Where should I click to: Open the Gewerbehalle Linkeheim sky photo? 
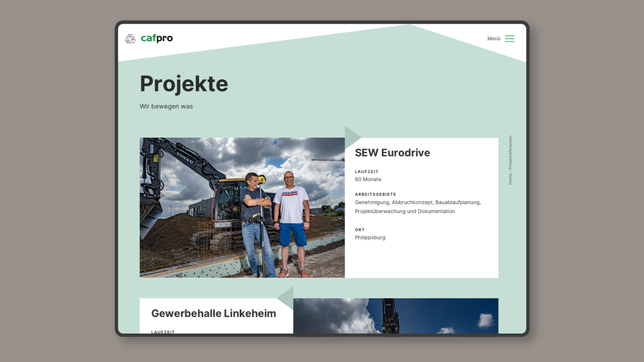click(395, 316)
